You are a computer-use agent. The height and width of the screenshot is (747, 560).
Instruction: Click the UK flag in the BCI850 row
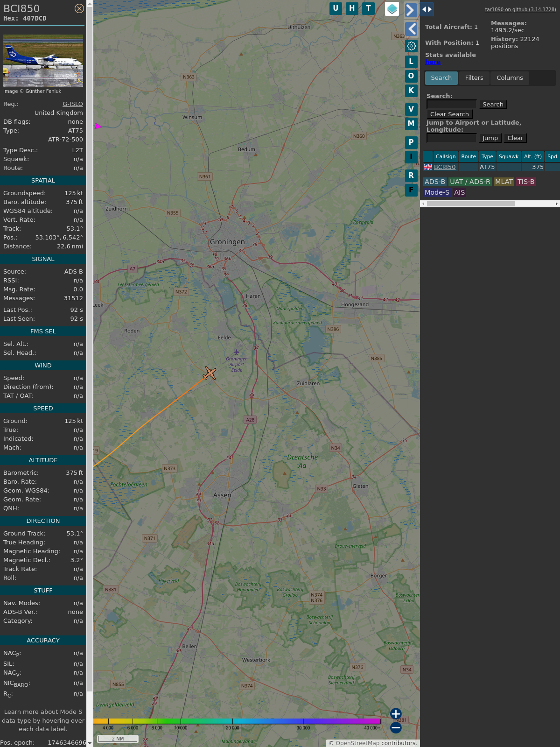click(x=428, y=167)
